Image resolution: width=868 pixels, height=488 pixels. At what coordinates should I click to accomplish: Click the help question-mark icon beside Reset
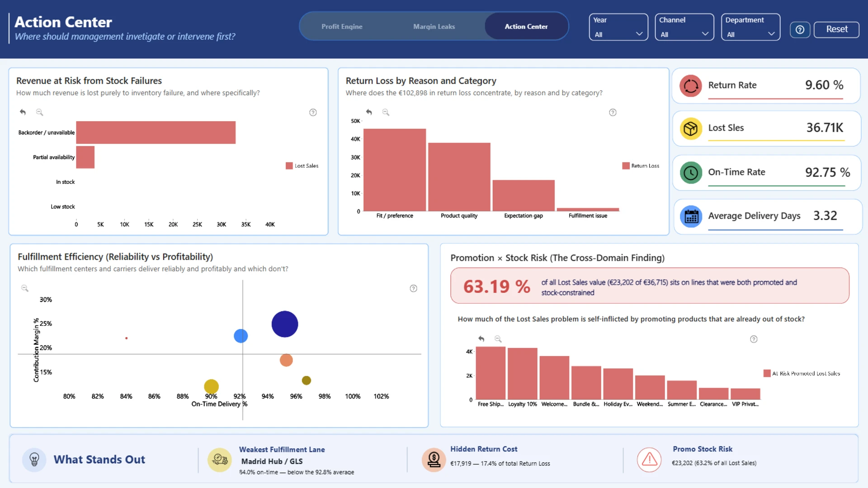(x=800, y=29)
